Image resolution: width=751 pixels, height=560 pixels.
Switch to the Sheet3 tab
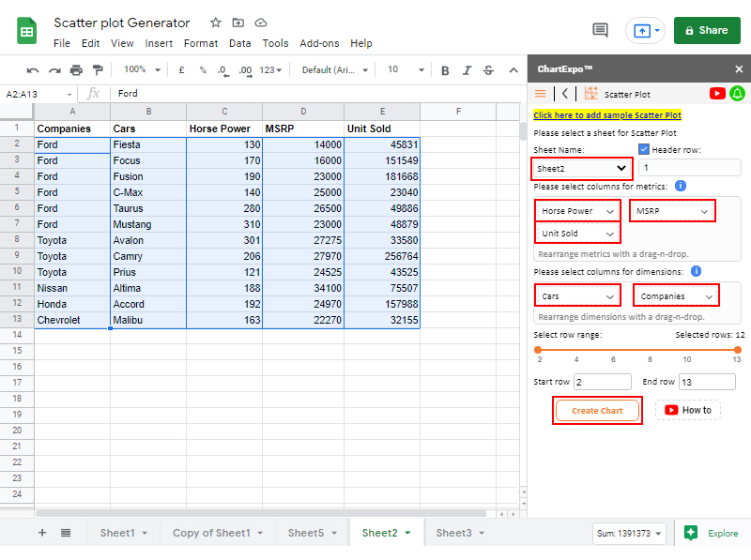coord(460,533)
